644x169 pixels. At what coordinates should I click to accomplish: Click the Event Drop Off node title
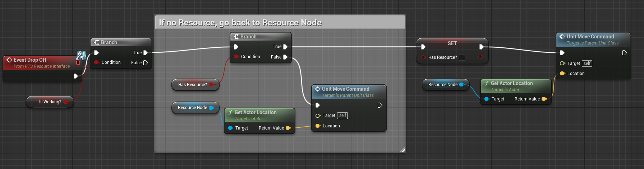coord(30,60)
